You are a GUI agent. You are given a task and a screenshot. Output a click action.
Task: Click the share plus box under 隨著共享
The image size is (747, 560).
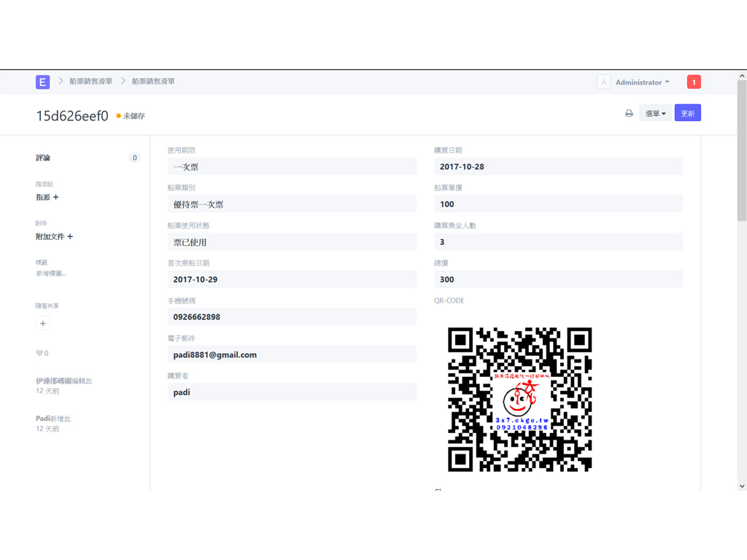point(43,324)
